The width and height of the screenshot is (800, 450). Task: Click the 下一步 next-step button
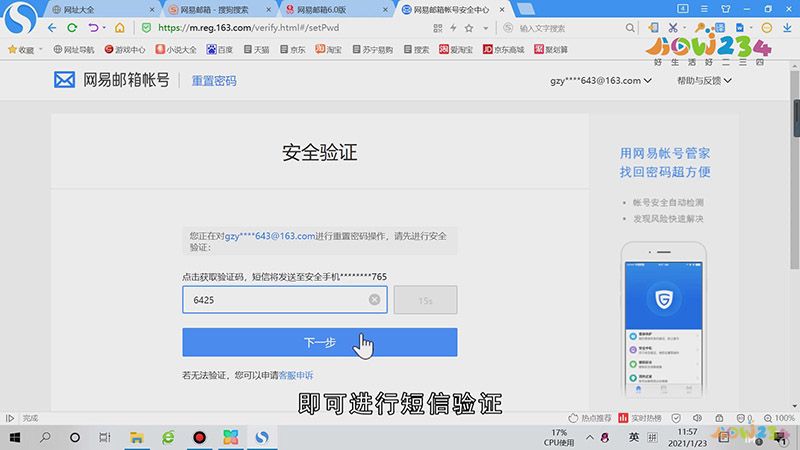[x=320, y=342]
